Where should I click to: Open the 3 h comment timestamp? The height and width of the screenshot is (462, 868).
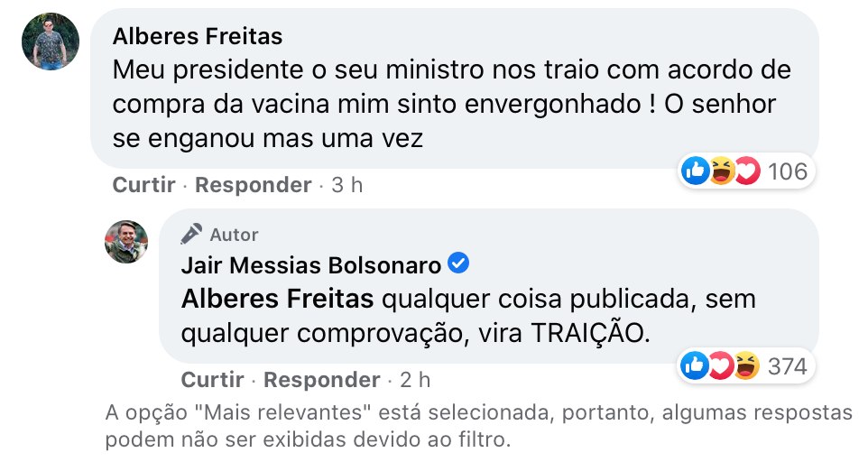[346, 185]
